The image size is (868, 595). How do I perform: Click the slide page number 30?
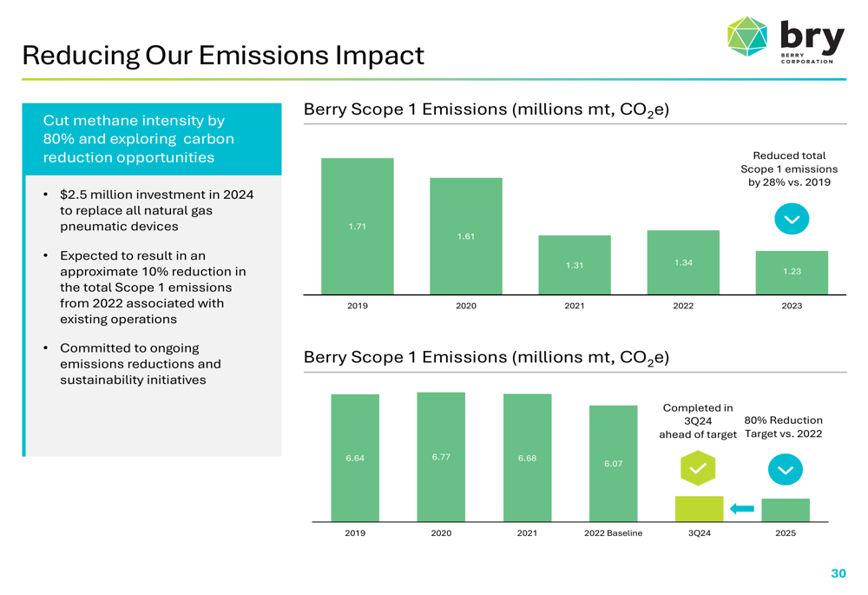838,573
